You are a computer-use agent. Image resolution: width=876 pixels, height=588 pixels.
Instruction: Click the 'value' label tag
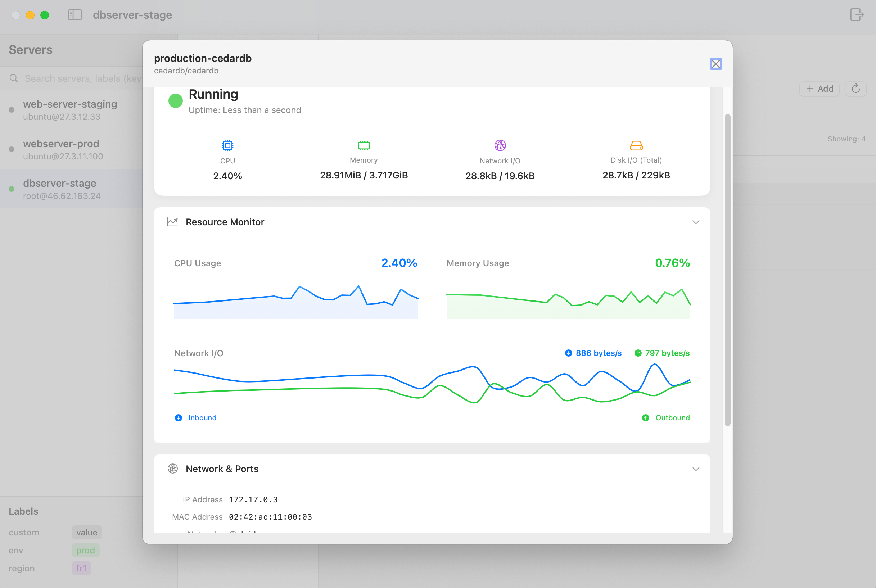point(87,533)
